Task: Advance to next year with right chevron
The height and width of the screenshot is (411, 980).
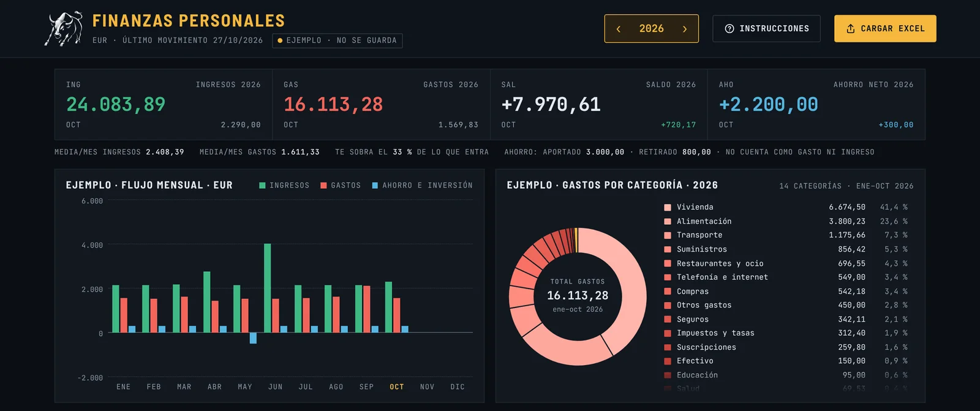Action: [x=685, y=29]
